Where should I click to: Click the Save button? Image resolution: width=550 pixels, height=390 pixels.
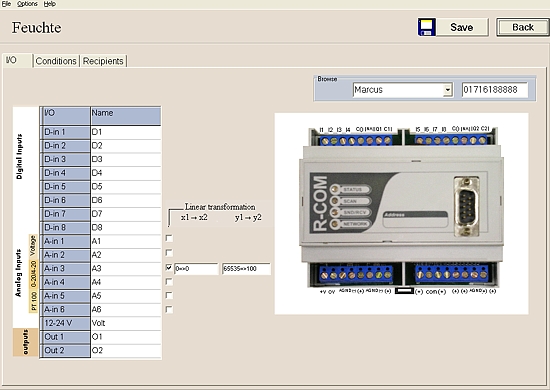pos(462,27)
